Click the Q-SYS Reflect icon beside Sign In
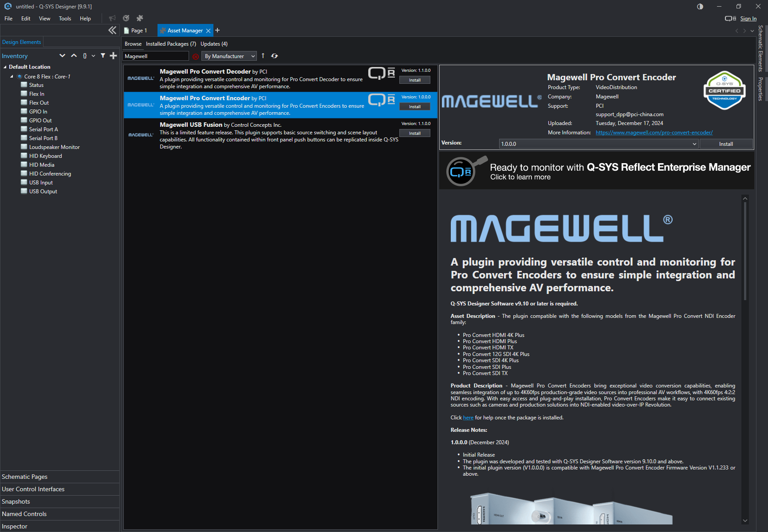Screen dimensions: 768x532 730,19
